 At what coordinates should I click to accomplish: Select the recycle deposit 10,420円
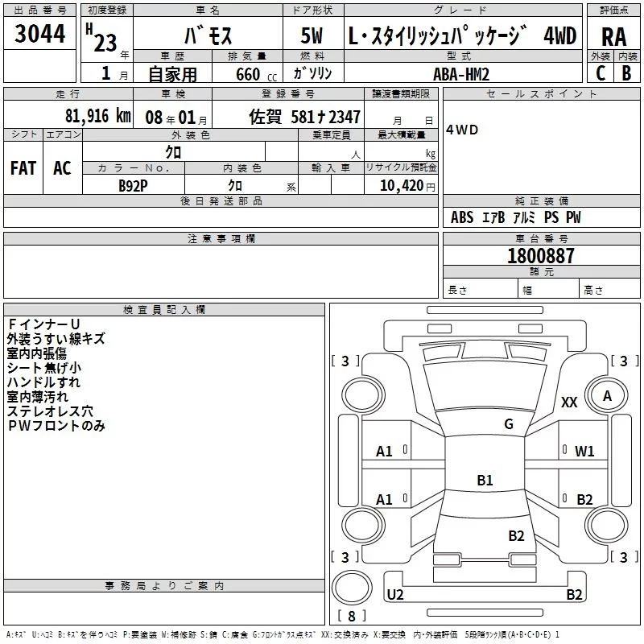point(407,186)
